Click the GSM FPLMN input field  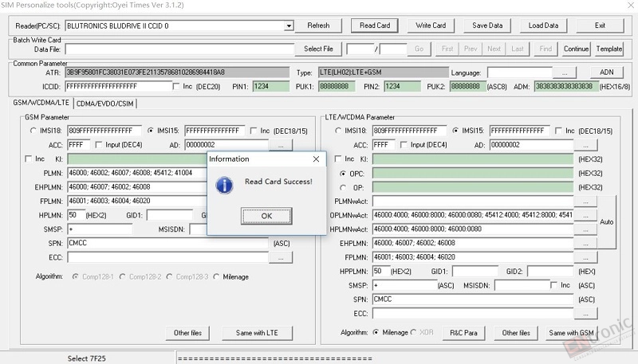tap(137, 201)
